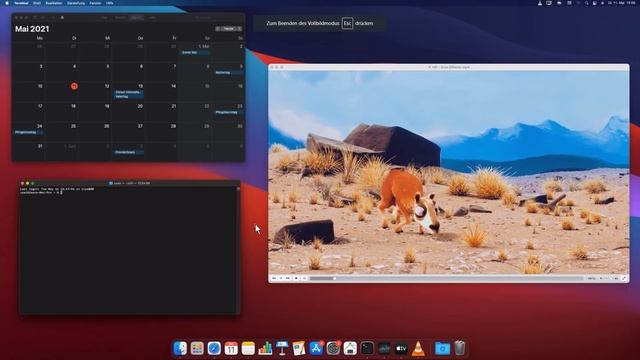Launch VLC cone icon in dock
Viewport: 640px width, 360px height.
[418, 348]
